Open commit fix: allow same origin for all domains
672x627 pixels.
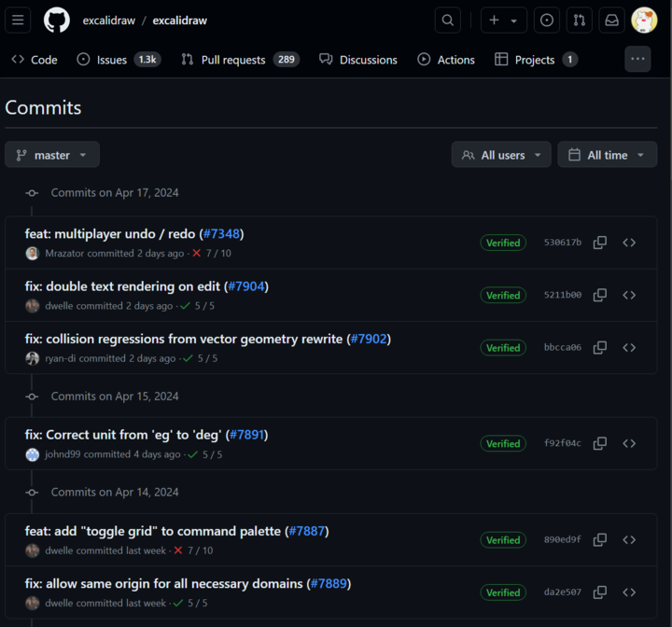pyautogui.click(x=165, y=584)
